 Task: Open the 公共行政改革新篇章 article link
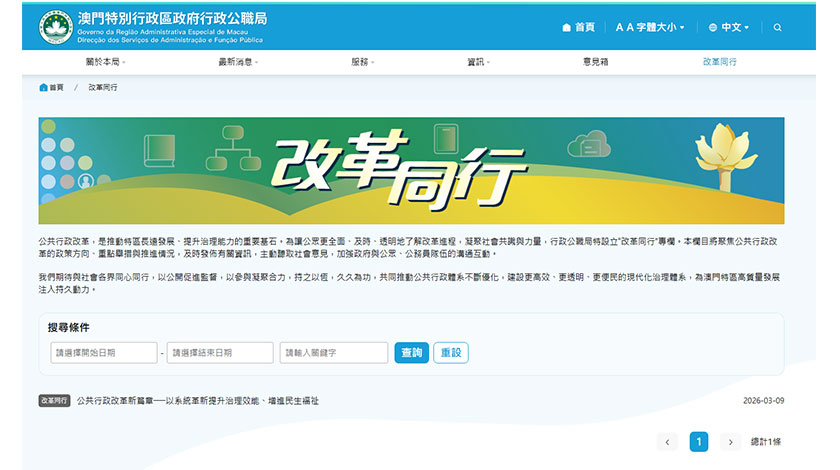tap(198, 400)
